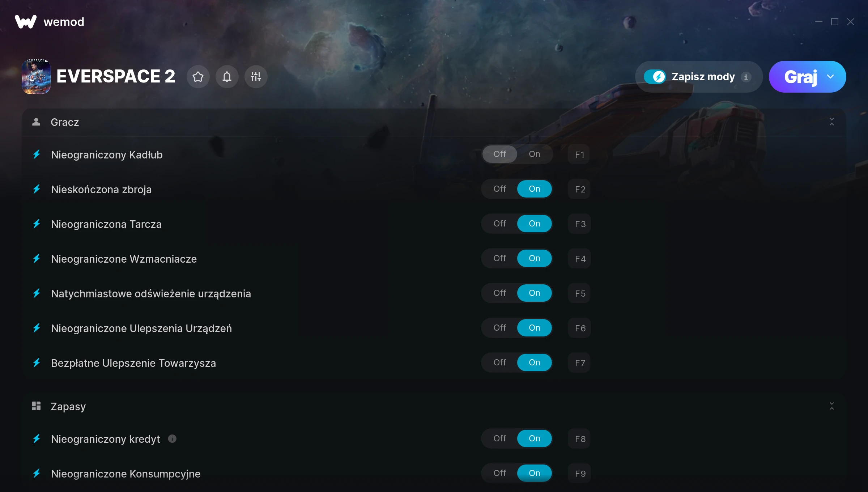Open the notifications bell icon
The width and height of the screenshot is (868, 492).
coord(227,77)
